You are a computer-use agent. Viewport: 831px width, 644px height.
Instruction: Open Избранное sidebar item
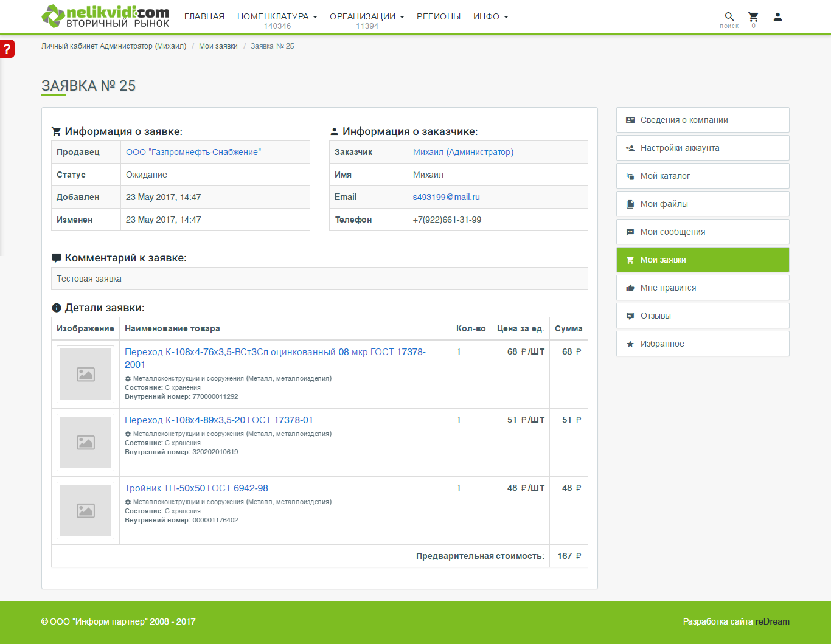click(x=703, y=344)
